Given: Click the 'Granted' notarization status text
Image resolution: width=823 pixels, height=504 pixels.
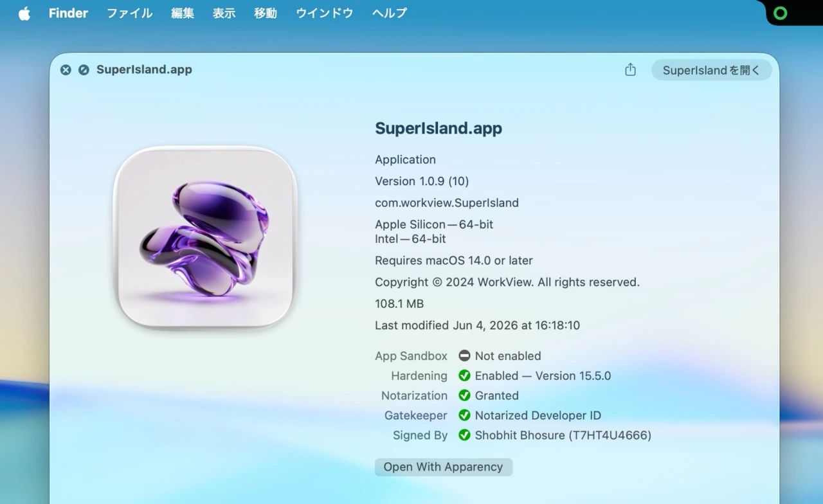Looking at the screenshot, I should pyautogui.click(x=497, y=395).
